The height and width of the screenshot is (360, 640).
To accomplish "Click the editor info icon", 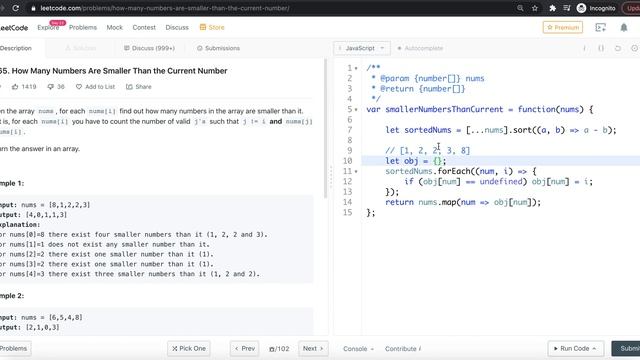I will [x=584, y=48].
